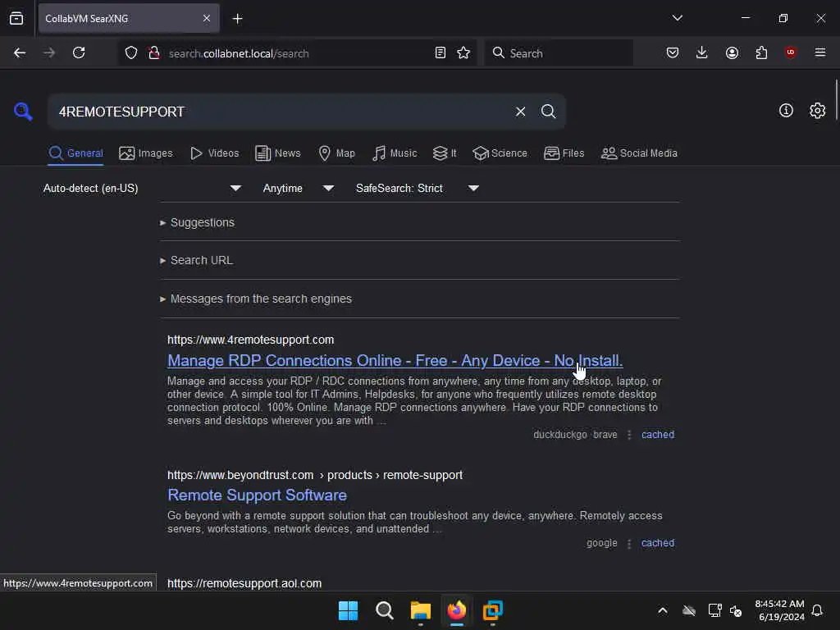This screenshot has width=840, height=630.
Task: Open cached link for beyondtrust result
Action: click(658, 543)
